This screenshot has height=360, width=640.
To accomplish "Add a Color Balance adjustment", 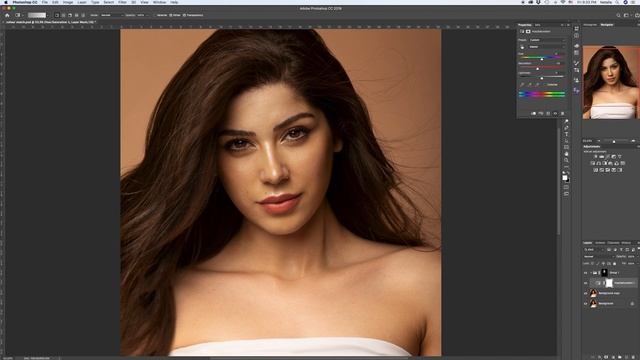I will click(x=599, y=163).
